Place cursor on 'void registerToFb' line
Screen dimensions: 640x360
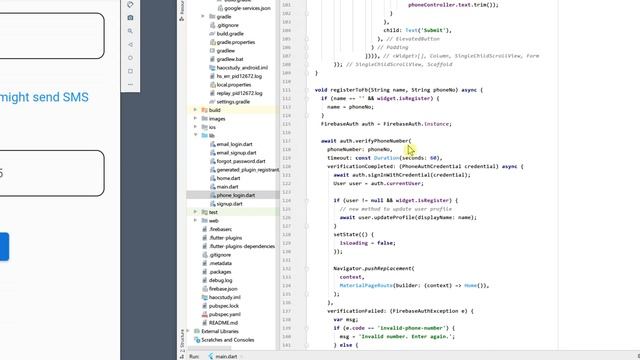pyautogui.click(x=399, y=90)
